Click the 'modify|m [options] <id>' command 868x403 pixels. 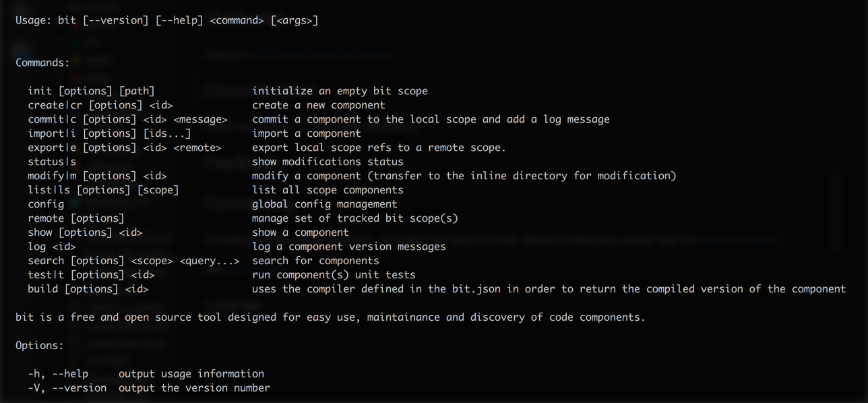coord(97,176)
